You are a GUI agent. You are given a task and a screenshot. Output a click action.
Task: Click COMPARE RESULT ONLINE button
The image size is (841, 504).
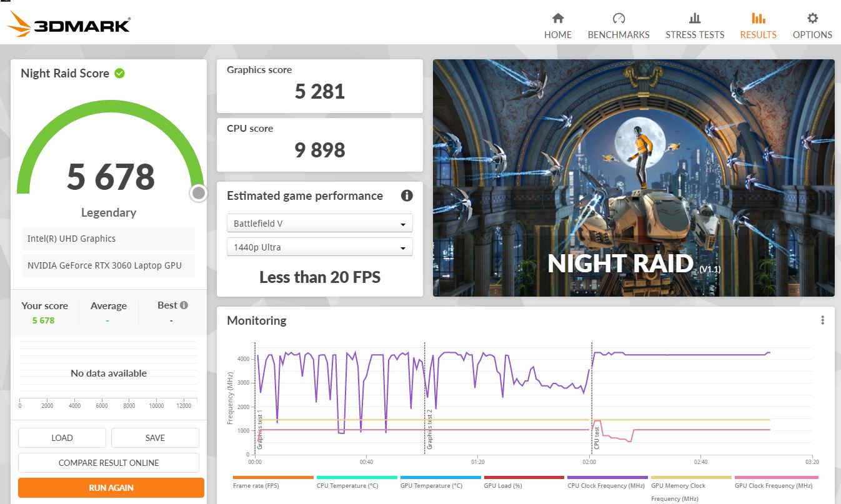coord(109,463)
